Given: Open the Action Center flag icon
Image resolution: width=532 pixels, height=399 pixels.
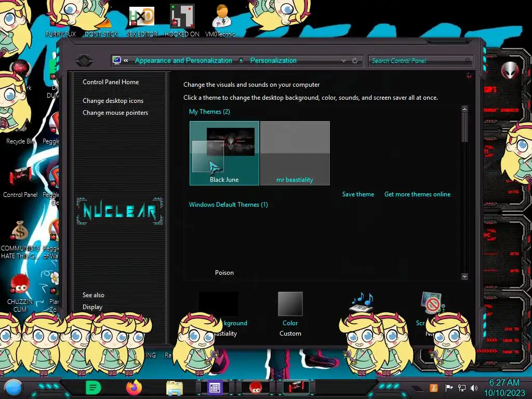Looking at the screenshot, I should pos(449,388).
